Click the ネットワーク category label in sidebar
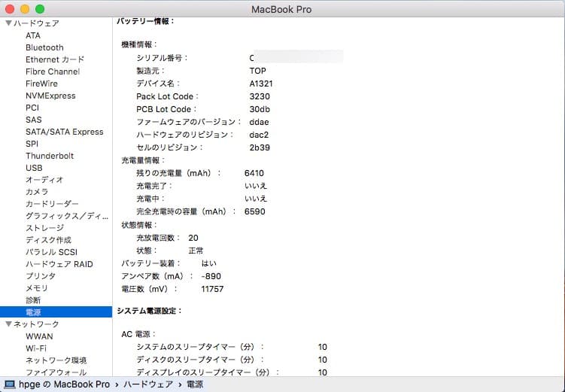The height and width of the screenshot is (392, 565). 36,324
